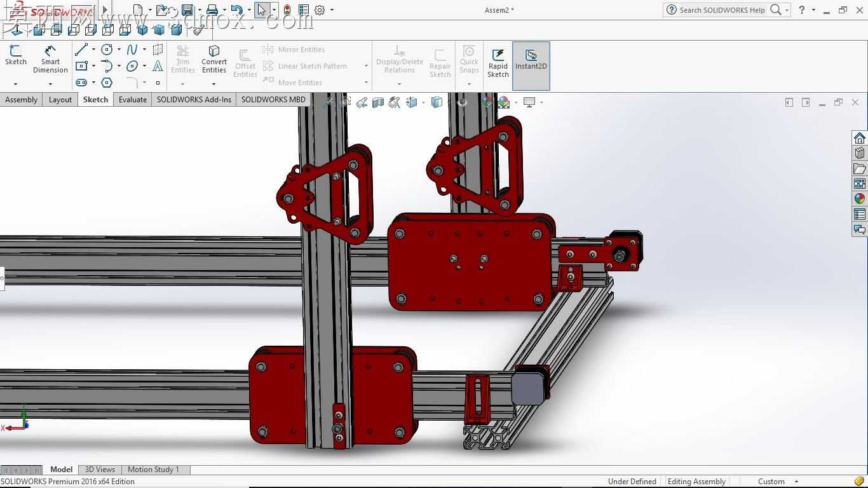
Task: Click the Edit Appearance color ball icon
Action: [487, 102]
